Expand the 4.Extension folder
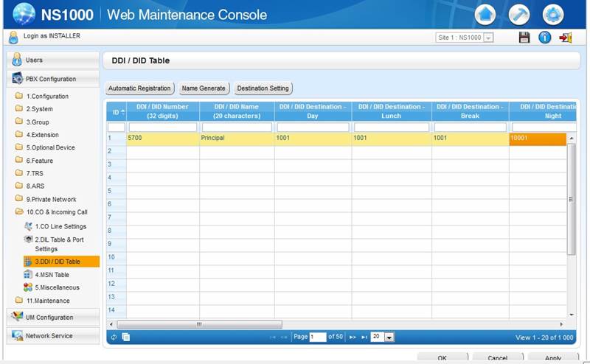The width and height of the screenshot is (590, 364). pos(42,135)
